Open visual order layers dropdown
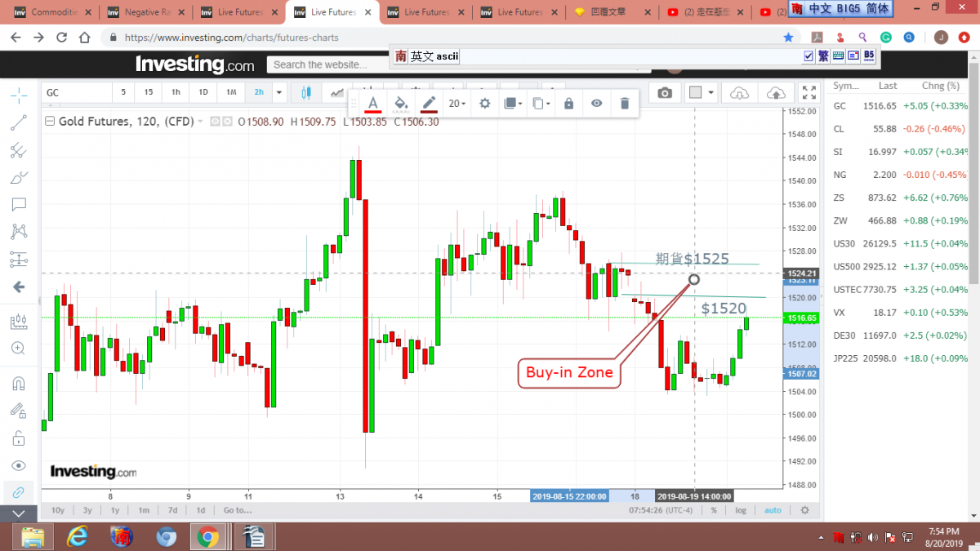Viewport: 980px width, 551px height. pyautogui.click(x=513, y=103)
